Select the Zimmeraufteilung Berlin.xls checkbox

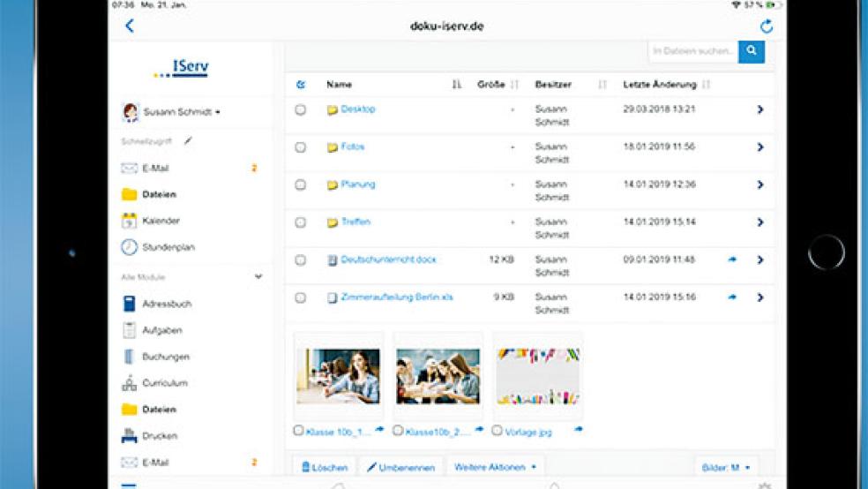coord(300,298)
